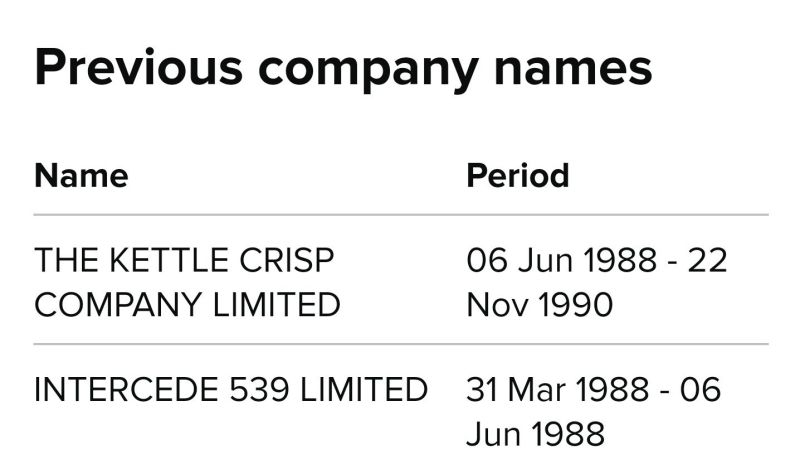The width and height of the screenshot is (800, 464).
Task: Click THE KETTLE CRISP COMPANY LIMITED name
Action: click(x=187, y=282)
